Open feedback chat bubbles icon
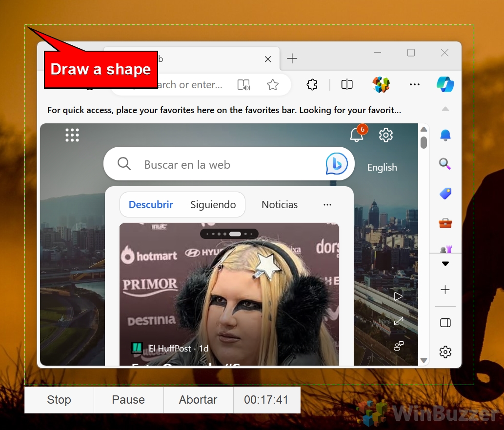 coord(399,346)
